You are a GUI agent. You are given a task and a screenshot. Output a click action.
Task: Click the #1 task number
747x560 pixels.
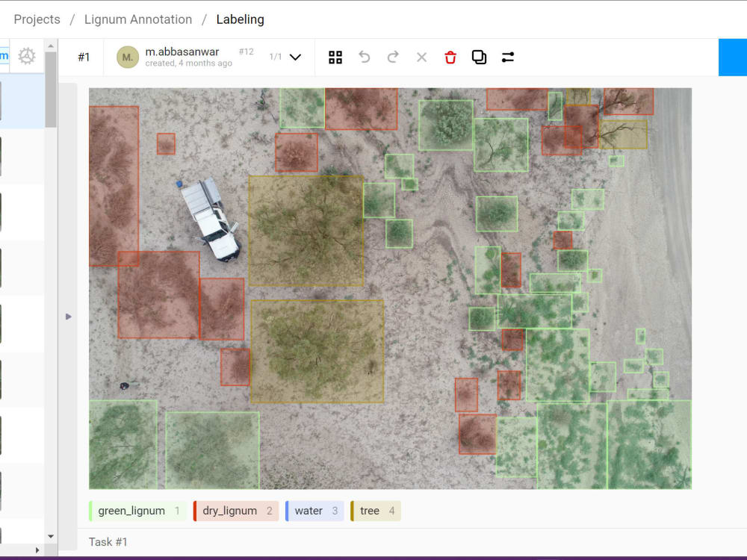pos(84,57)
